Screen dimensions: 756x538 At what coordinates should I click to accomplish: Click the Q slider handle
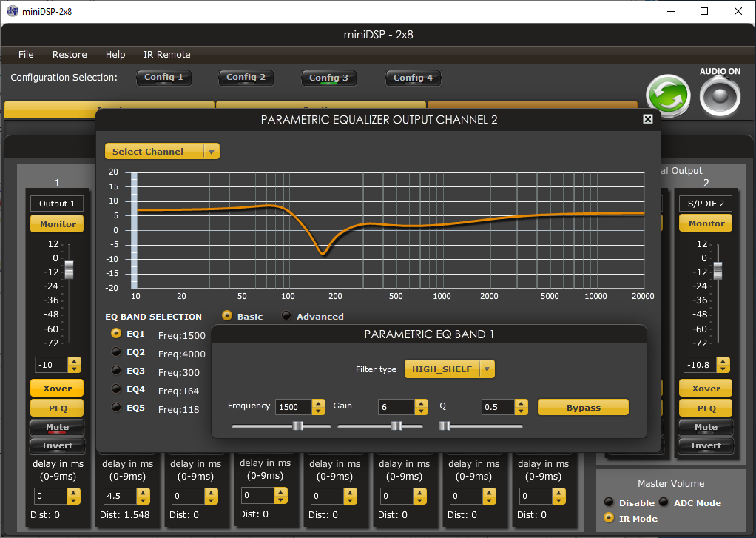pos(445,426)
